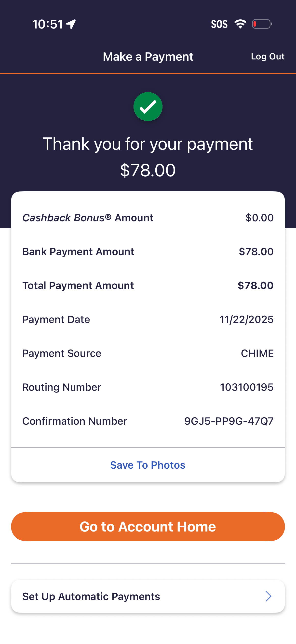Tap the location arrow in status bar
Screen dimensions: 296x644
coord(71,24)
